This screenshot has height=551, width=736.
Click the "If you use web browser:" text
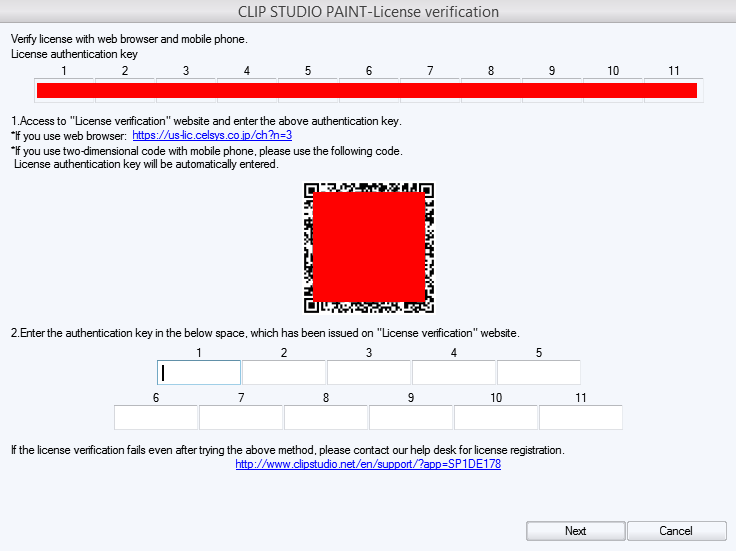69,136
